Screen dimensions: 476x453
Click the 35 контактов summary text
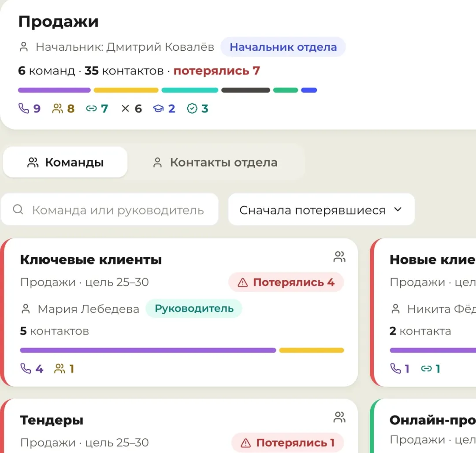click(x=124, y=71)
